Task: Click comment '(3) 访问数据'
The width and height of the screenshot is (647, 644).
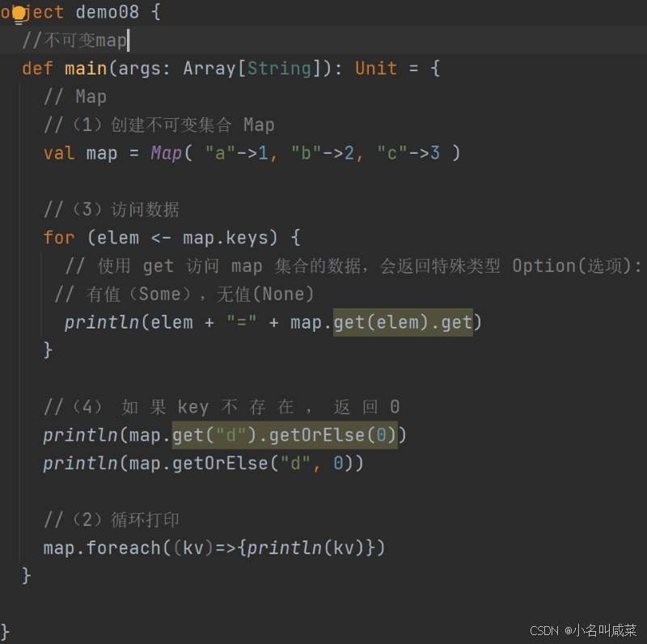Action: (x=112, y=210)
